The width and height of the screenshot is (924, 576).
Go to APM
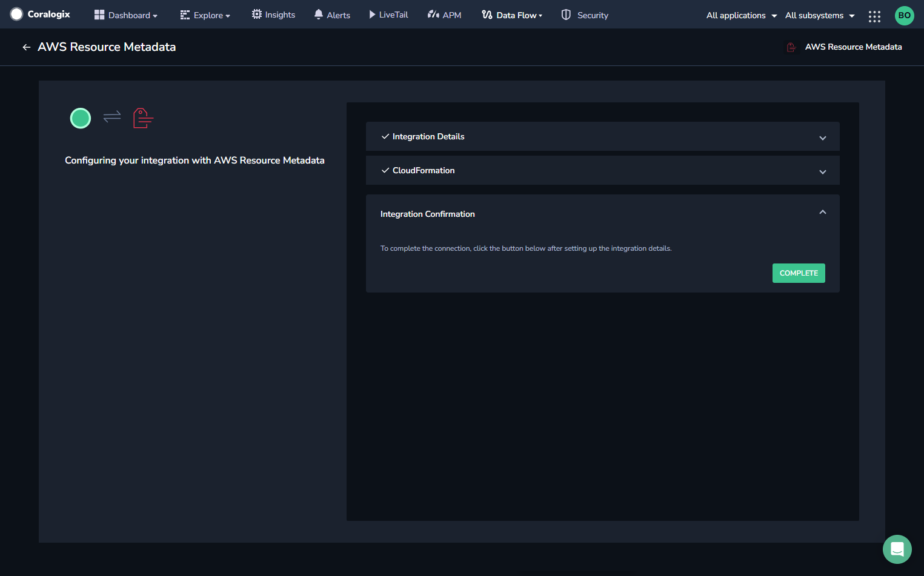tap(444, 15)
